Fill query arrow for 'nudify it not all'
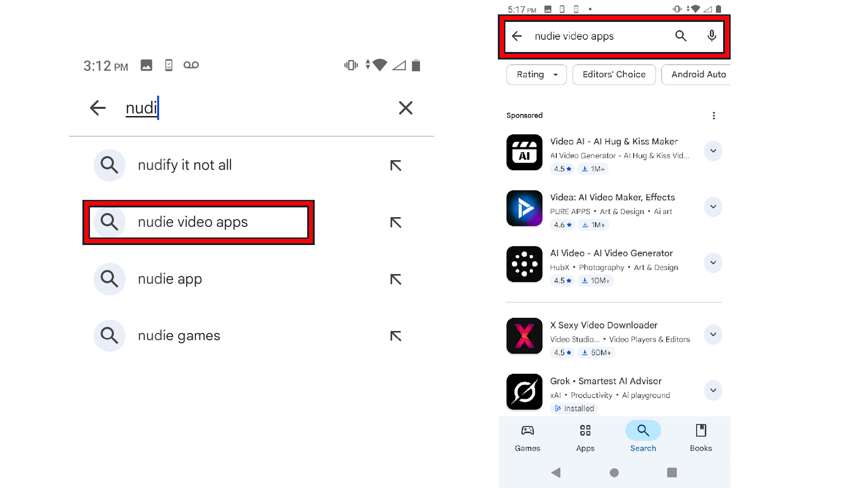 pyautogui.click(x=396, y=165)
